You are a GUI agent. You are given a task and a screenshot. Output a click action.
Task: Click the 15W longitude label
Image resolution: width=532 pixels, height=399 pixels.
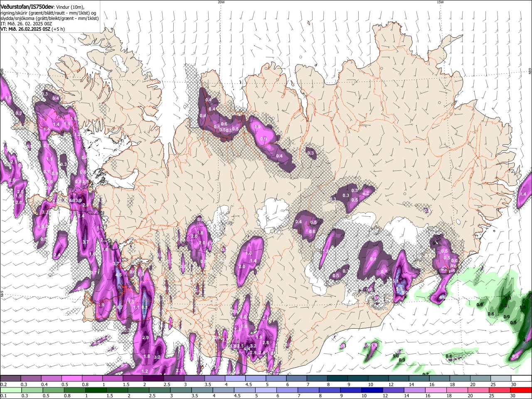pyautogui.click(x=440, y=2)
